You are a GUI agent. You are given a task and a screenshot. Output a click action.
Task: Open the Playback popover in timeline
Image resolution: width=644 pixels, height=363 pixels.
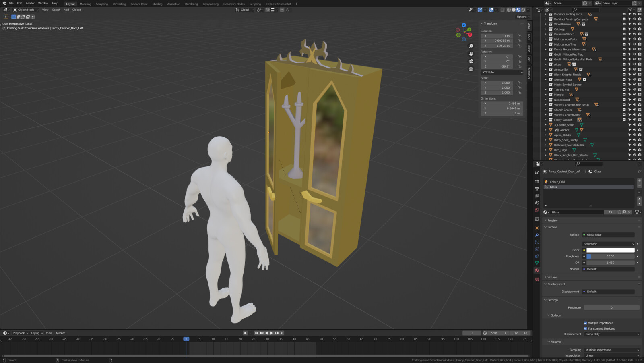point(20,333)
